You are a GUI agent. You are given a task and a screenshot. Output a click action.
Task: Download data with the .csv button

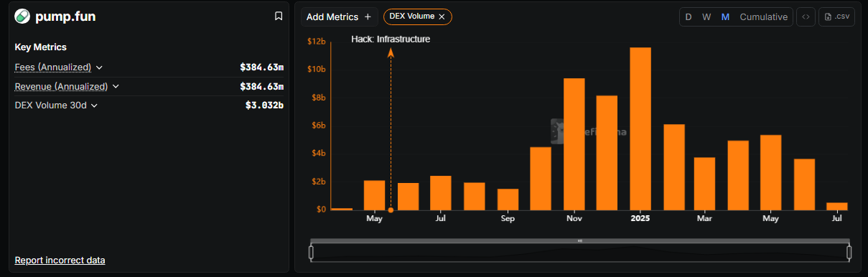tap(836, 17)
